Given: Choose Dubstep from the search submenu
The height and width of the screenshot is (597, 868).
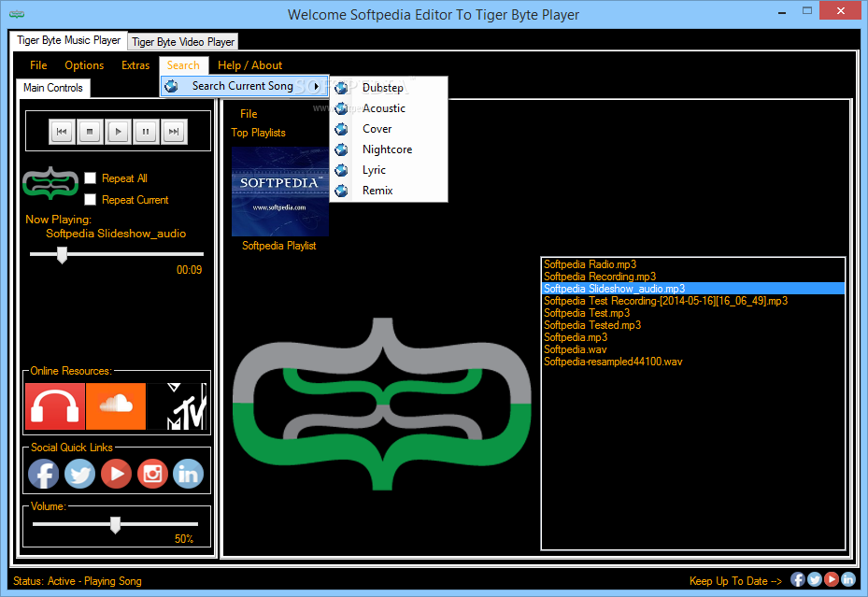Looking at the screenshot, I should 389,88.
